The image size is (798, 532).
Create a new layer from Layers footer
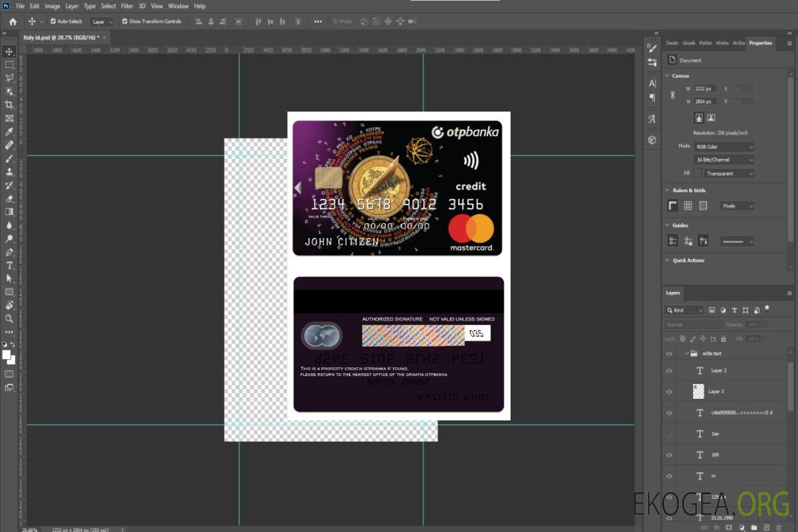tap(766, 528)
